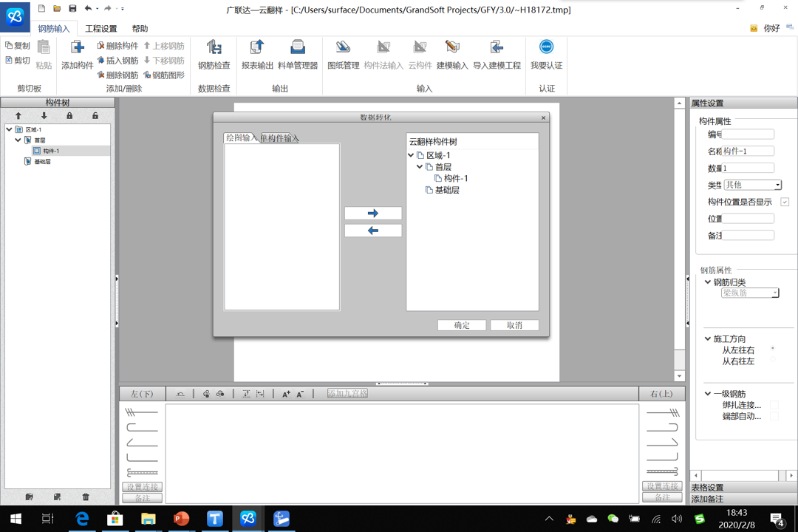Open the 工程设置 ribbon tab
This screenshot has height=532, width=798.
click(100, 29)
